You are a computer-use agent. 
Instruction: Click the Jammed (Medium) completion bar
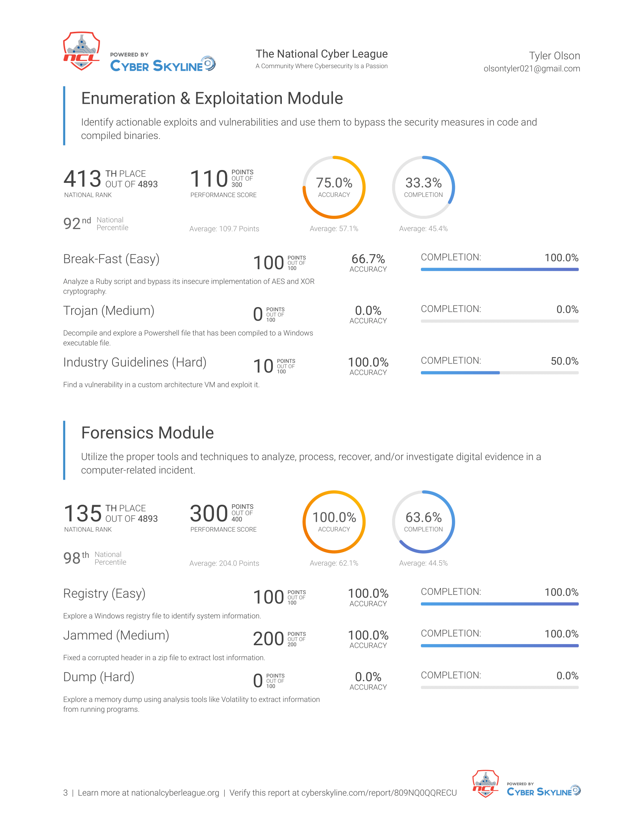tap(499, 646)
